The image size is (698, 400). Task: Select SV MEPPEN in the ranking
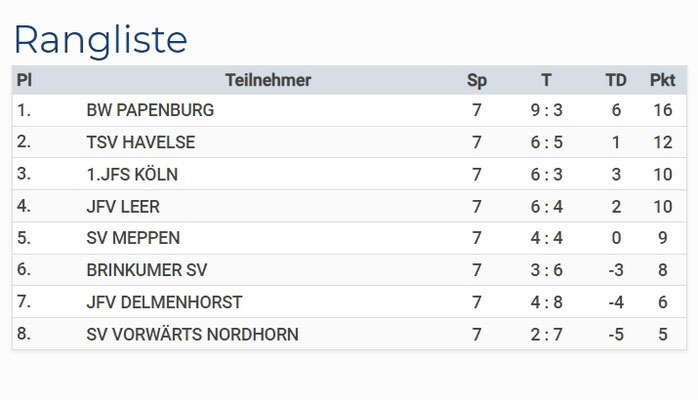click(133, 238)
